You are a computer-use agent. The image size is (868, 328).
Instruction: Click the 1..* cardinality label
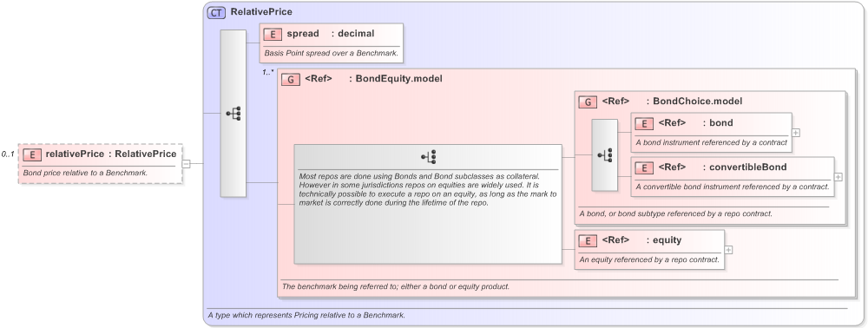pyautogui.click(x=268, y=73)
